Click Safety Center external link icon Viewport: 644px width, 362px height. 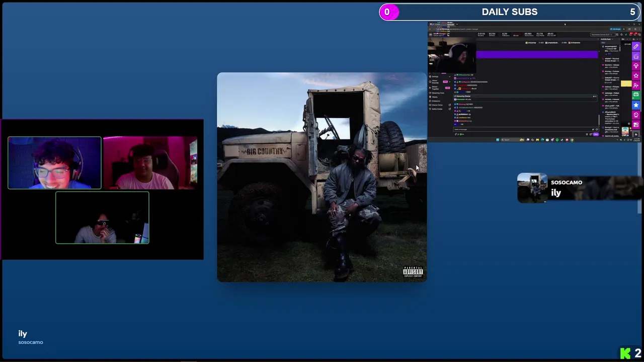tap(450, 109)
